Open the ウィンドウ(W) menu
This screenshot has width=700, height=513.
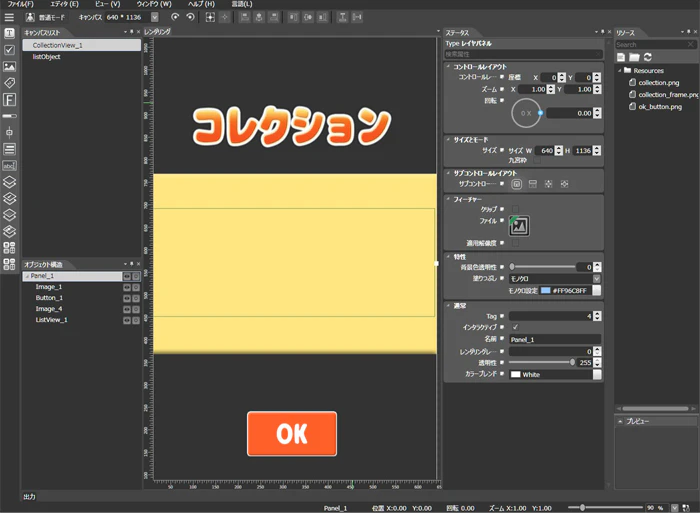pyautogui.click(x=154, y=4)
